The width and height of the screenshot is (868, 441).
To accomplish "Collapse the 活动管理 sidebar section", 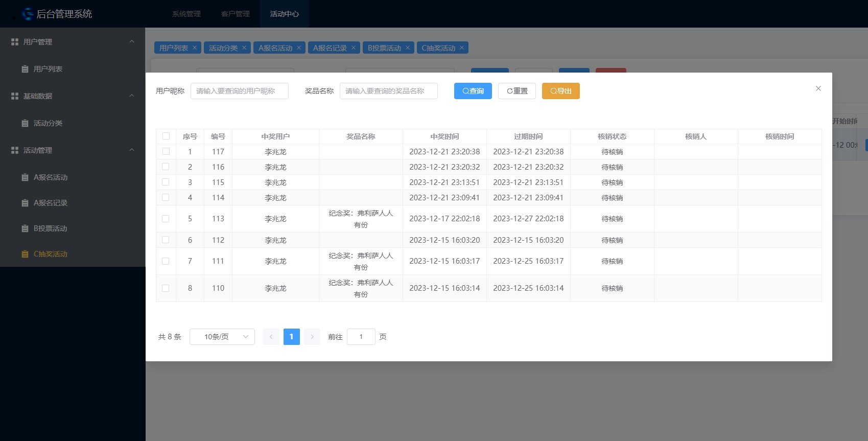I will (x=131, y=150).
